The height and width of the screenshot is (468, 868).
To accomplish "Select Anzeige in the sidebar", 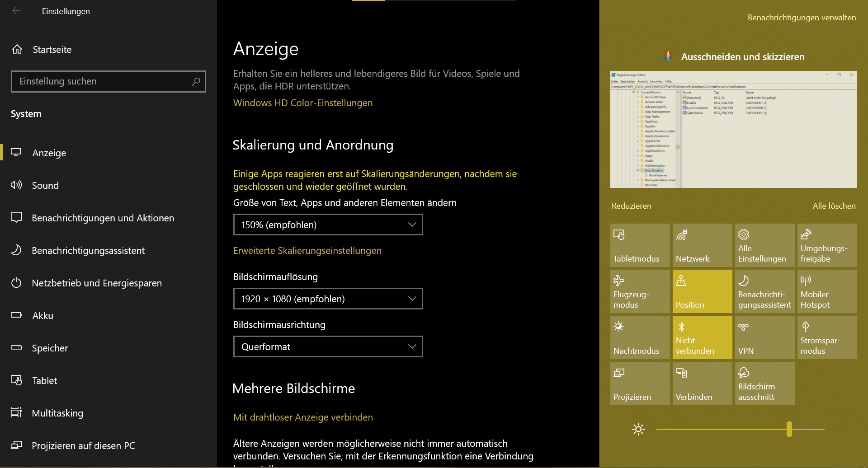I will coord(108,153).
